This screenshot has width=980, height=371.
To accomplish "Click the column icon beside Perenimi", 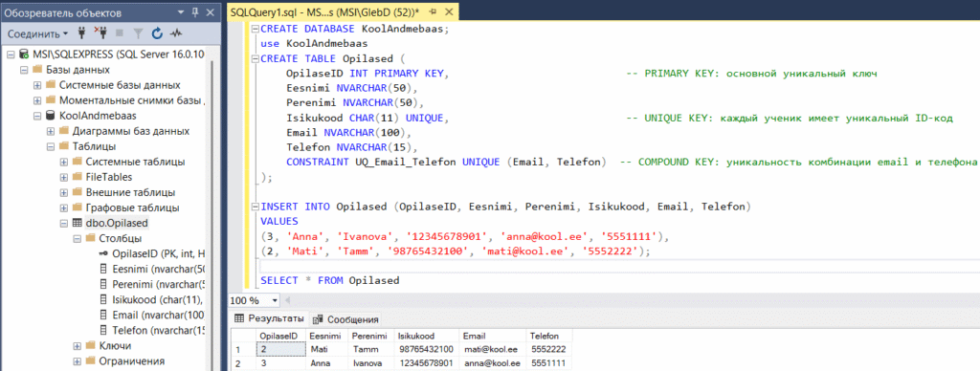I will click(103, 284).
